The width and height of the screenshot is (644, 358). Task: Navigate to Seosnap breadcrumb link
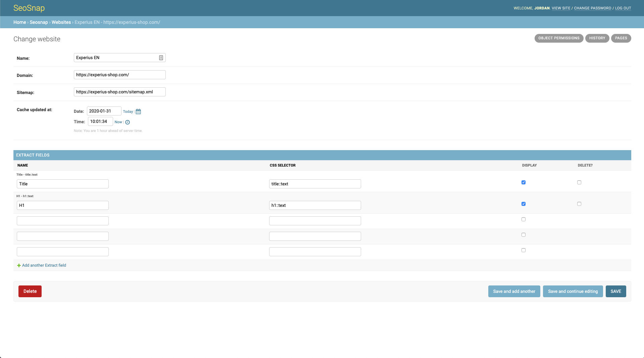tap(39, 22)
